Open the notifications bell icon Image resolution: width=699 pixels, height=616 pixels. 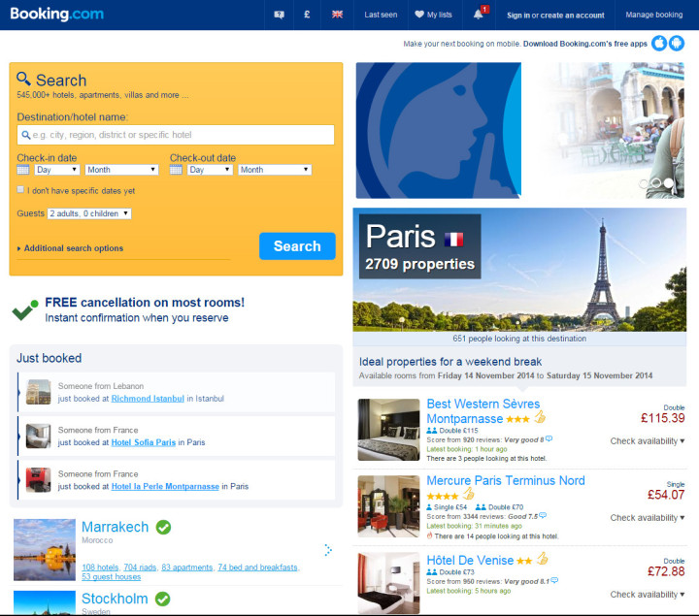tap(479, 15)
